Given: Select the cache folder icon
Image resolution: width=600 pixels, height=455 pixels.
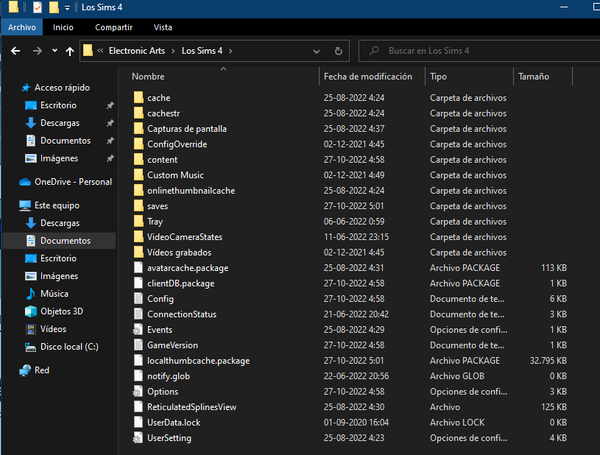Looking at the screenshot, I should click(x=139, y=98).
